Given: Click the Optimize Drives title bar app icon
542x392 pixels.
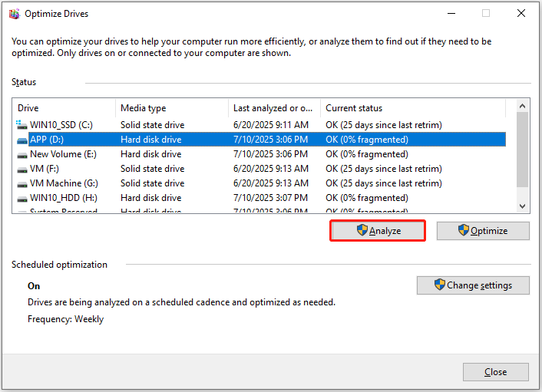Looking at the screenshot, I should tap(14, 14).
